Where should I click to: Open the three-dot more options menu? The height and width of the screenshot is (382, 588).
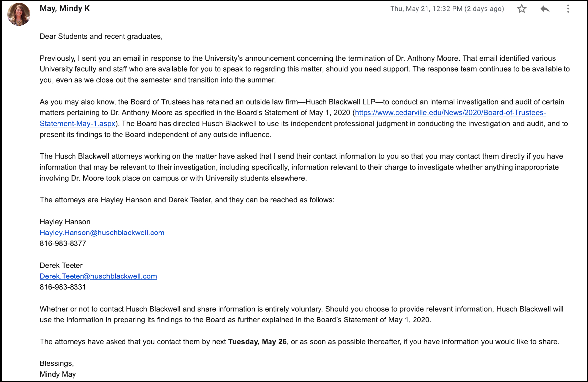coord(568,9)
